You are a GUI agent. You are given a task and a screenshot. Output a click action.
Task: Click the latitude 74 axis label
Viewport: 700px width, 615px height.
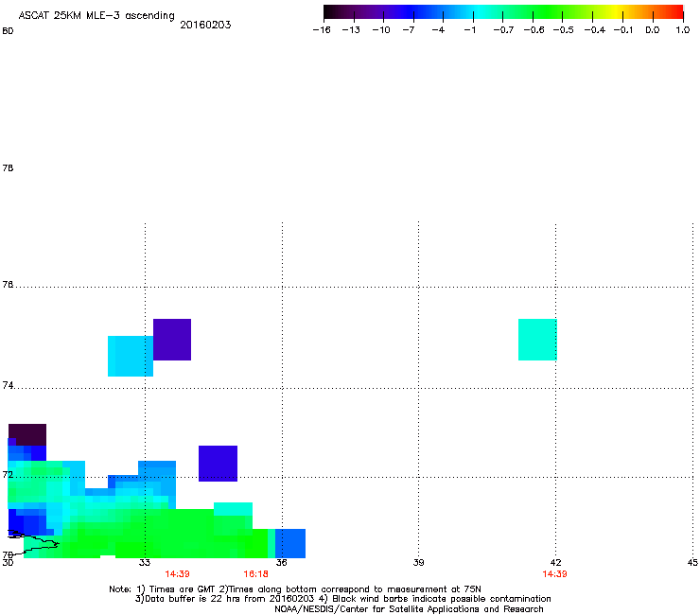pos(8,385)
